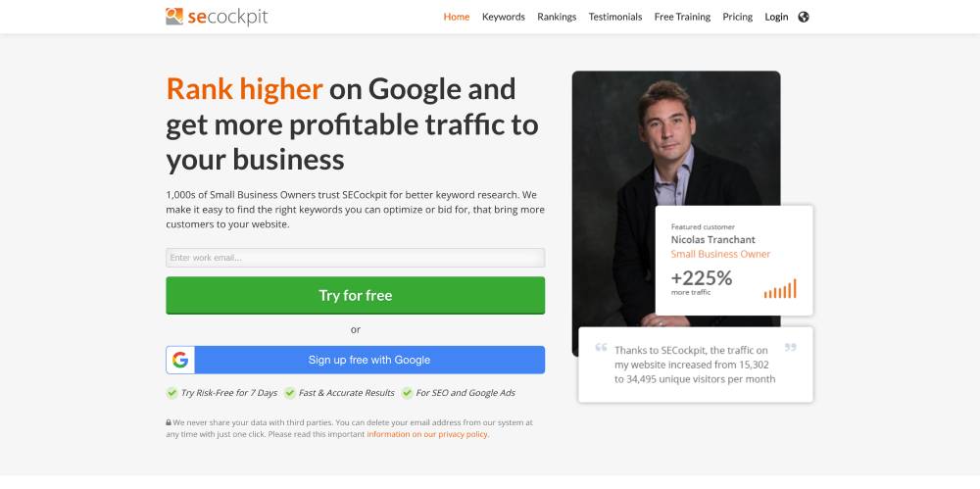Open the Testimonials nav link
980x489 pixels.
(x=615, y=17)
